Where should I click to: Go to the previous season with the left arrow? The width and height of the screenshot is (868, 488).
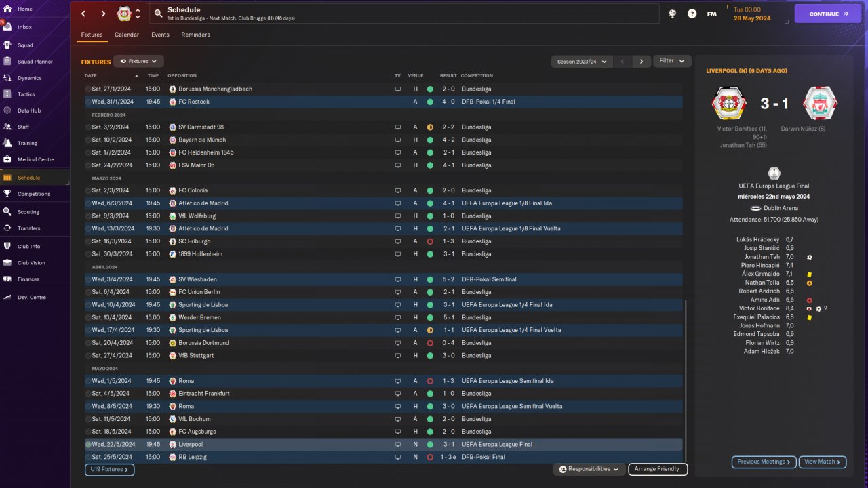(623, 62)
